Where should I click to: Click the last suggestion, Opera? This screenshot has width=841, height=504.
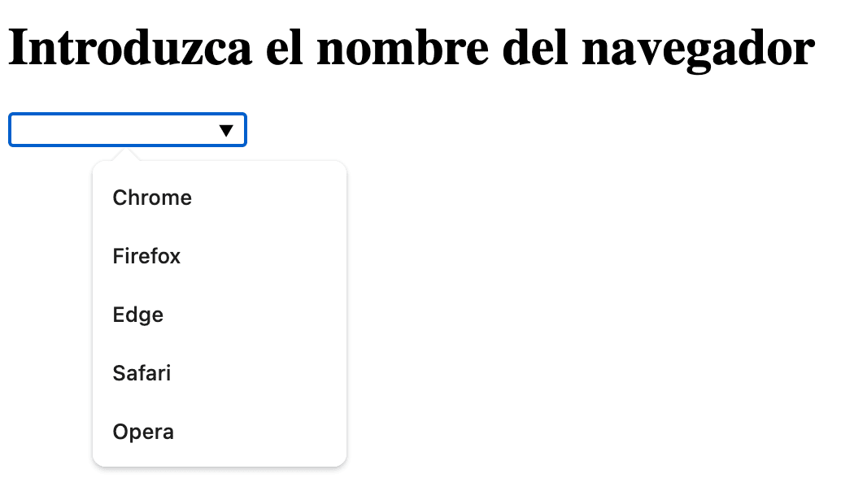[x=143, y=432]
